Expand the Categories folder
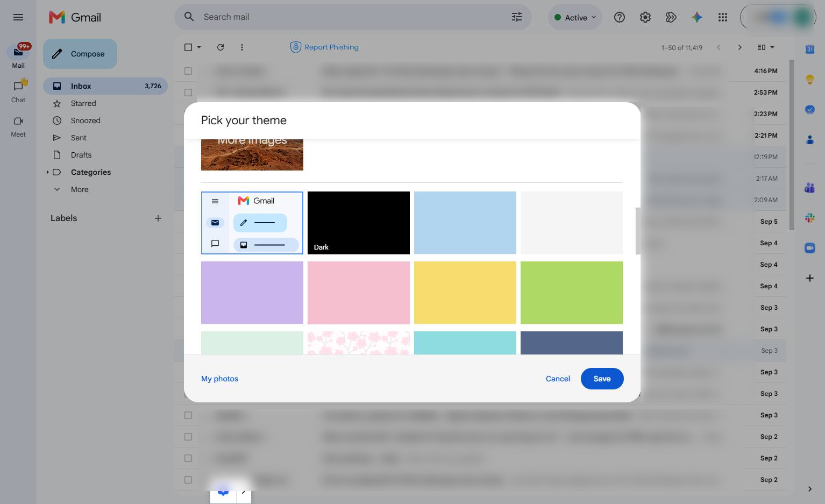 (x=47, y=172)
